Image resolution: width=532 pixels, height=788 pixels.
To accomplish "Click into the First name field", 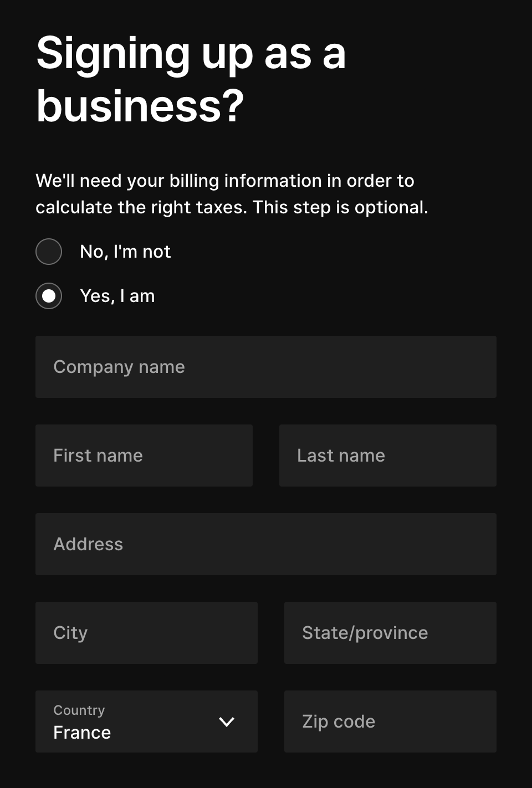I will [x=144, y=456].
